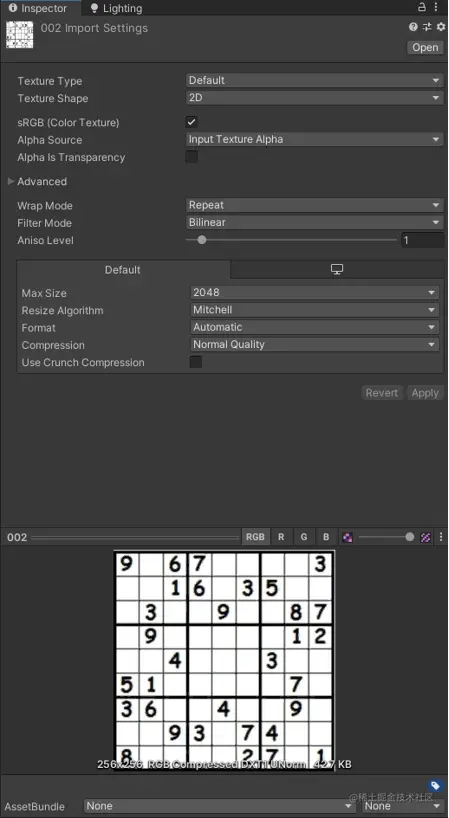Click the mip map icon in the preview toolbar
The height and width of the screenshot is (818, 449).
[426, 537]
